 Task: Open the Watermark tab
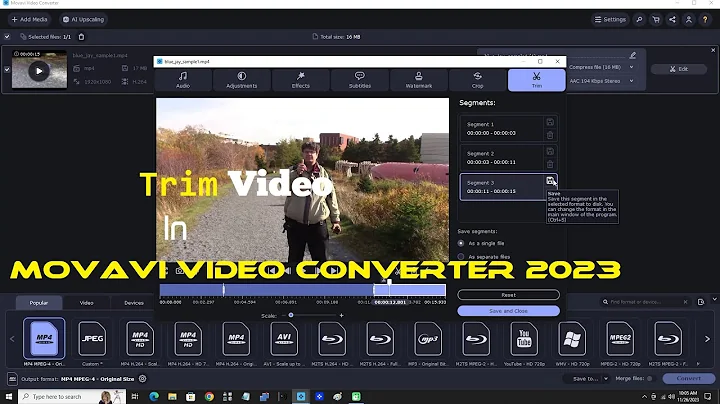419,80
